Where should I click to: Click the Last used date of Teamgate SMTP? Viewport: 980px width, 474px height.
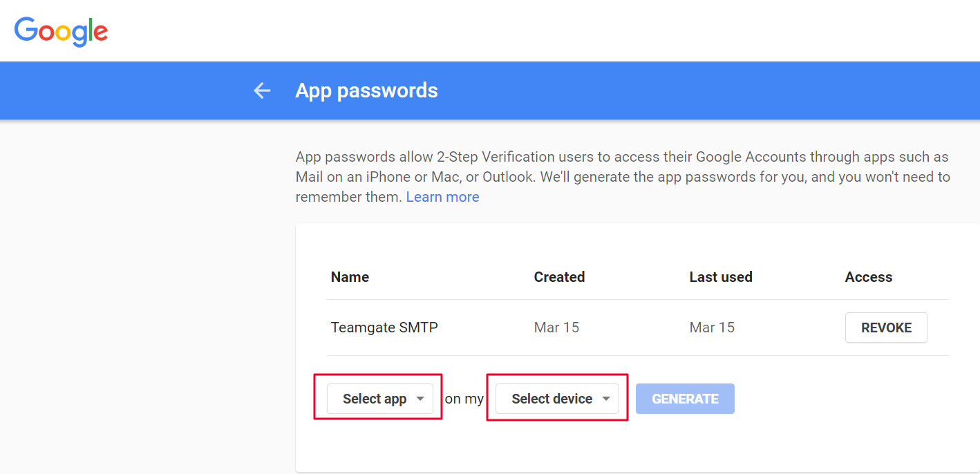[x=712, y=328]
